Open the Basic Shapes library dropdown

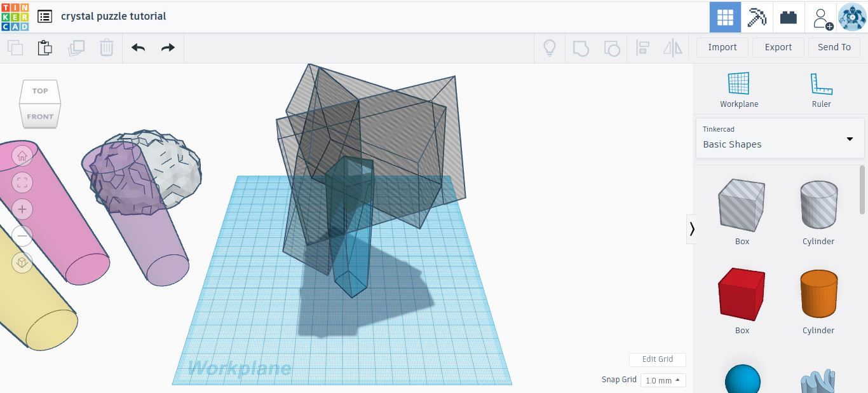click(780, 138)
